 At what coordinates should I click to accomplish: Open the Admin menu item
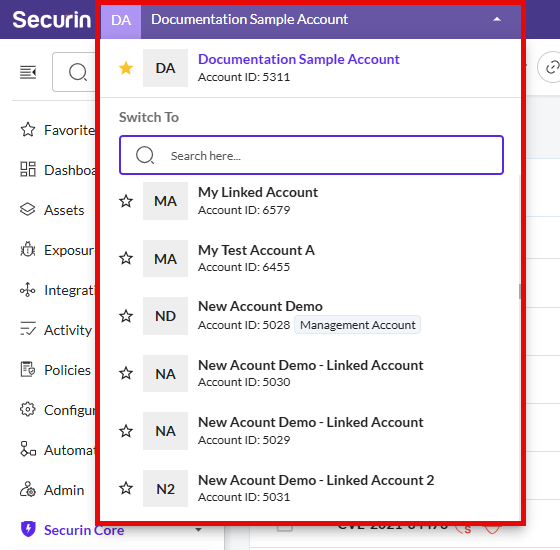[x=64, y=490]
